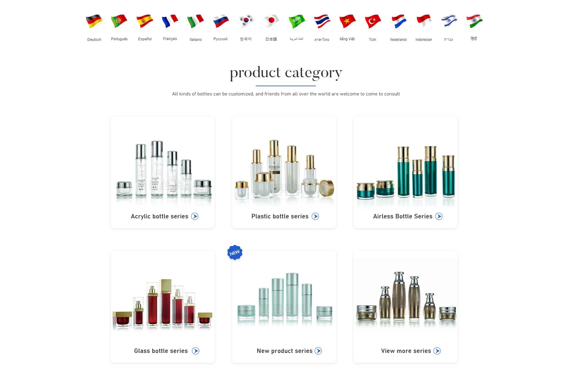Open the Glass bottle series link
The image size is (573, 392).
[161, 351]
